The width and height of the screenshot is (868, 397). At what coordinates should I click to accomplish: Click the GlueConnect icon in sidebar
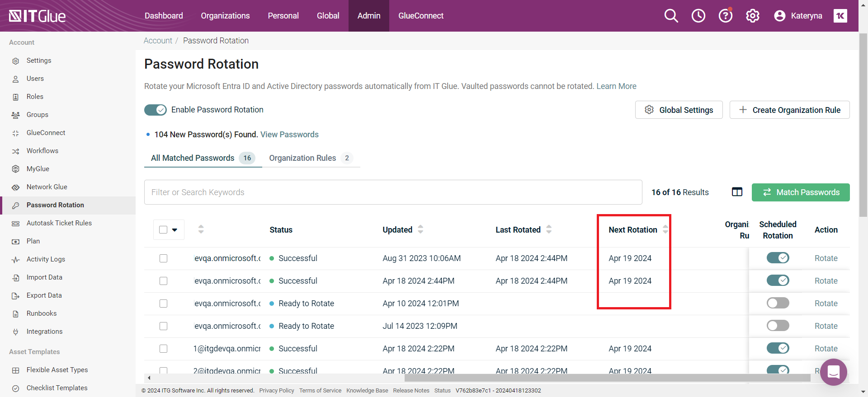click(x=16, y=133)
